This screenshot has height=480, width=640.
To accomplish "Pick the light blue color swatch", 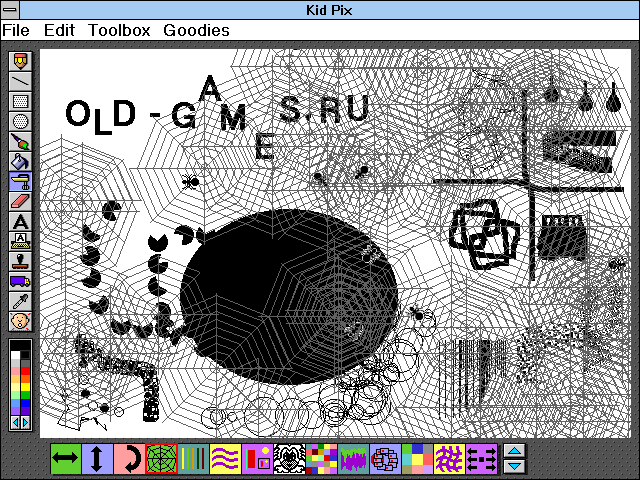I will (x=16, y=403).
